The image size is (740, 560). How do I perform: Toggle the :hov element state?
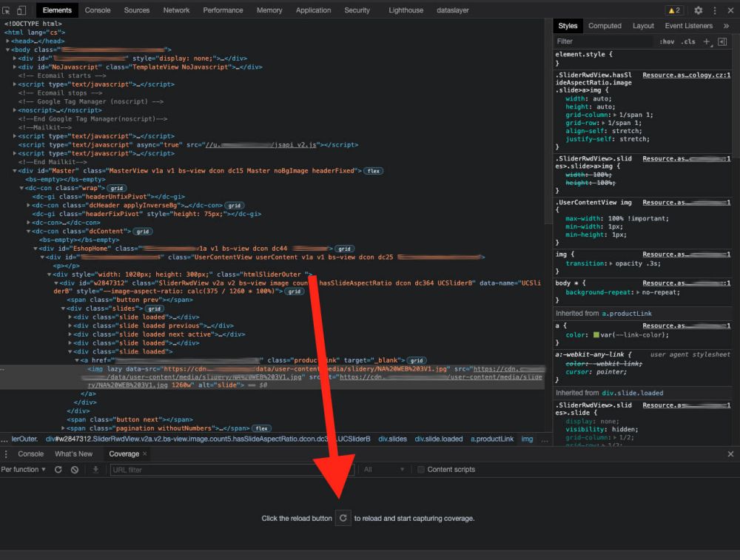(x=667, y=41)
